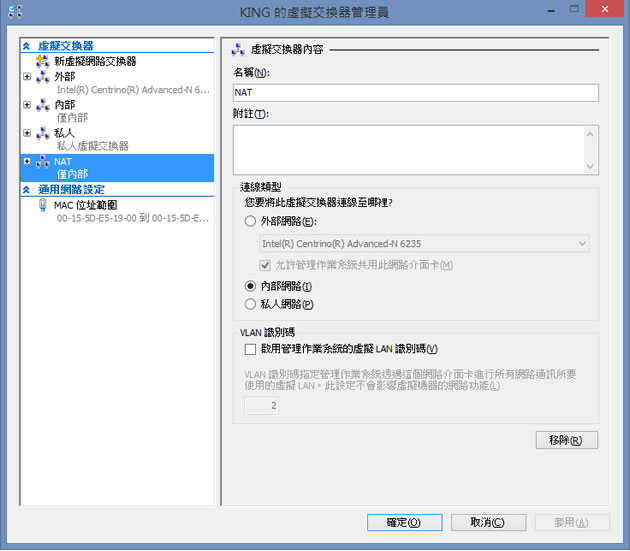Select the NAT switch entry
The height and width of the screenshot is (551, 630).
[117, 168]
